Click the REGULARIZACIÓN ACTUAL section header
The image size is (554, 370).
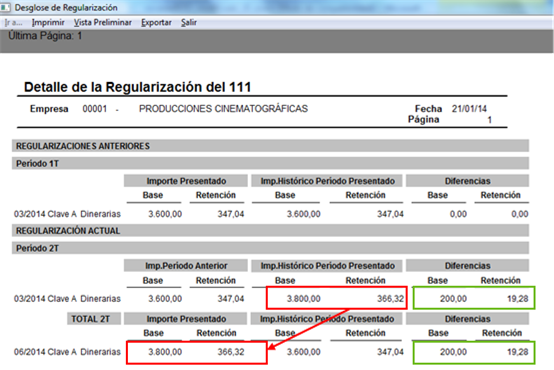[x=270, y=231]
